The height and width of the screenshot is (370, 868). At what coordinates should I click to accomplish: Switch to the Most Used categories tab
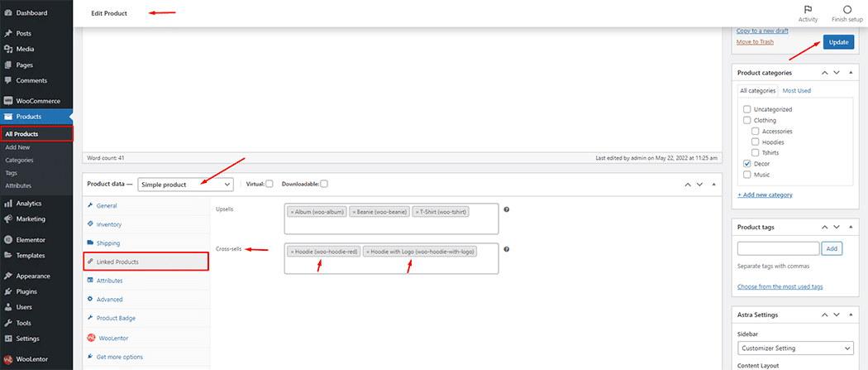(797, 91)
